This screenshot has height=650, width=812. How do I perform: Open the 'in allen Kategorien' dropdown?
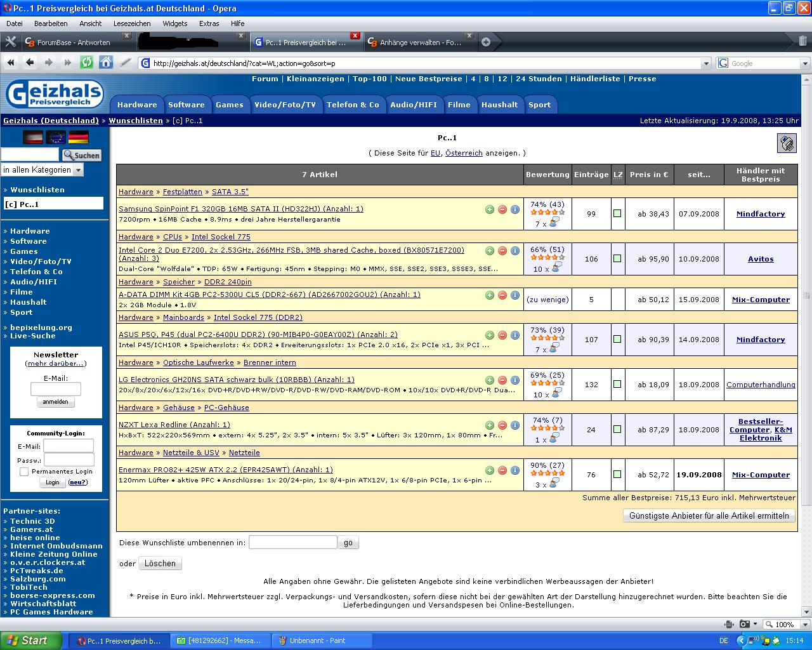coord(43,170)
